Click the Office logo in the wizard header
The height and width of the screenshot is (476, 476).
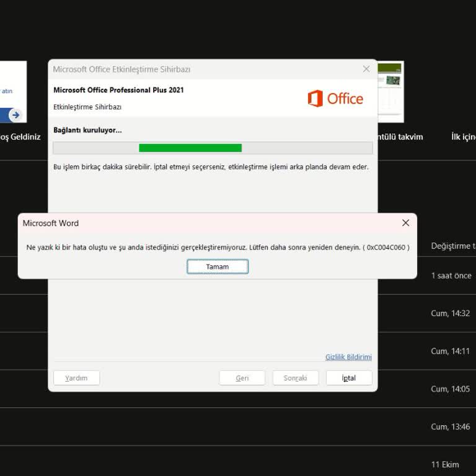pos(335,99)
